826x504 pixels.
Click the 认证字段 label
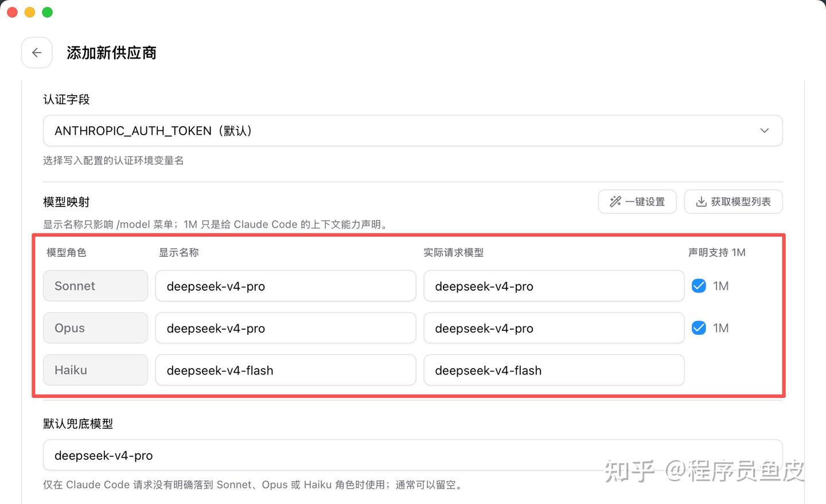(x=67, y=99)
